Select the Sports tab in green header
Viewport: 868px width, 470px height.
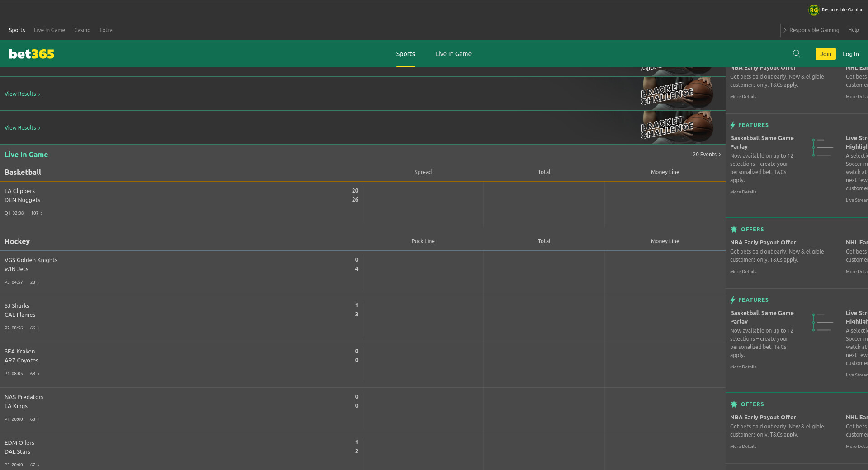[406, 54]
